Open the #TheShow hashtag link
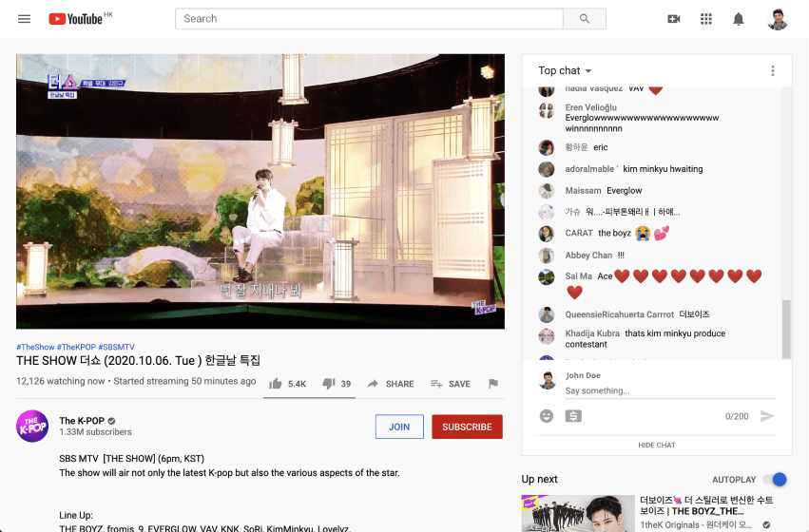This screenshot has height=532, width=809. click(35, 347)
